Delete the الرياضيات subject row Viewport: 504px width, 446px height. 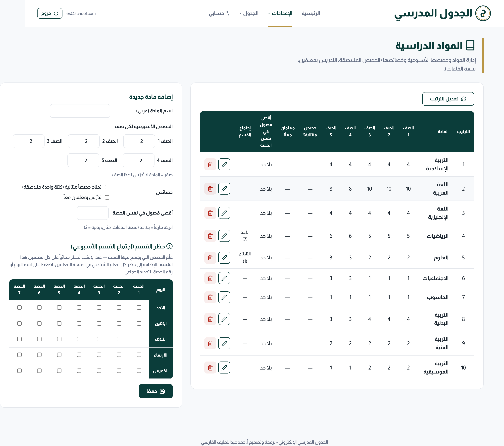tap(210, 236)
